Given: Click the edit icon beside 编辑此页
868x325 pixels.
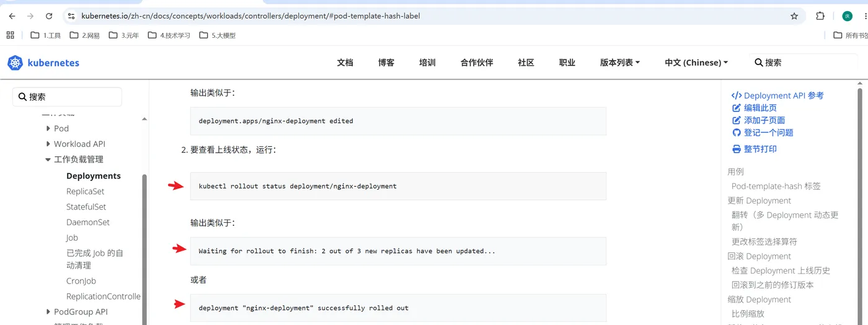Looking at the screenshot, I should tap(737, 108).
